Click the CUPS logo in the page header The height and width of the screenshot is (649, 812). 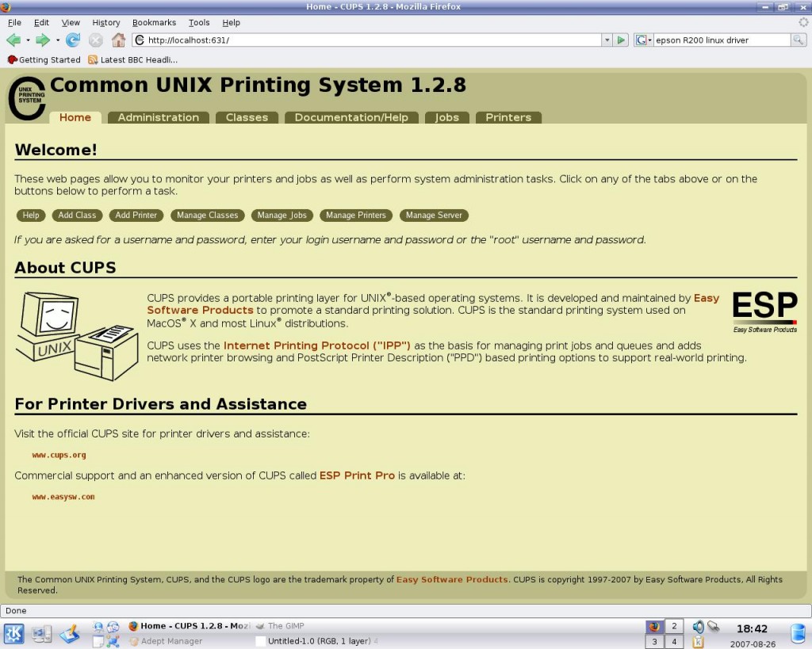click(27, 98)
